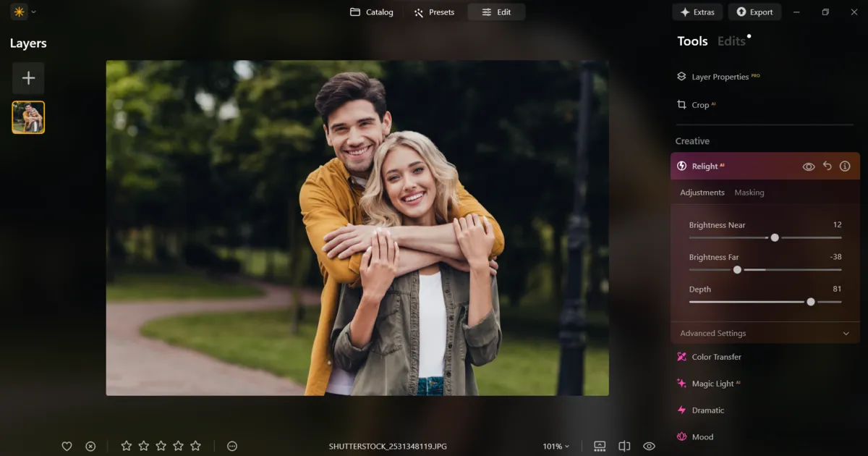Viewport: 868px width, 456px height.
Task: Switch to the Masking tab
Action: (749, 193)
